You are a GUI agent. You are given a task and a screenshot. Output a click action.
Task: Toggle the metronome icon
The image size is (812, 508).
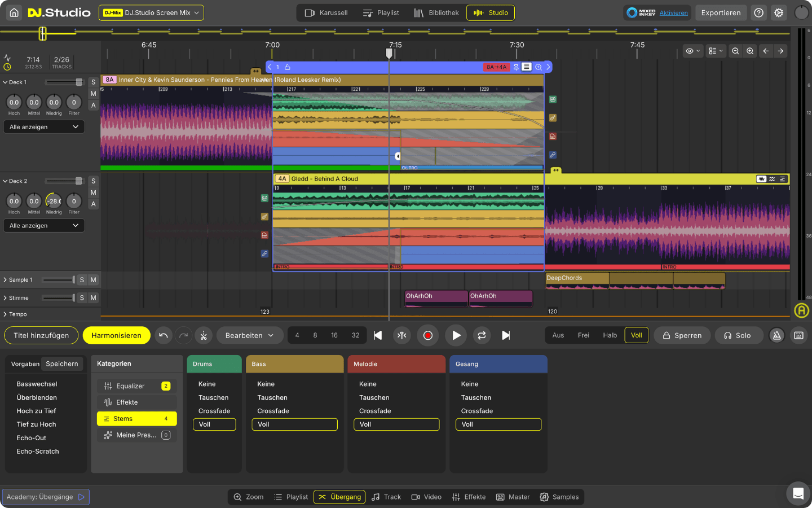[776, 335]
